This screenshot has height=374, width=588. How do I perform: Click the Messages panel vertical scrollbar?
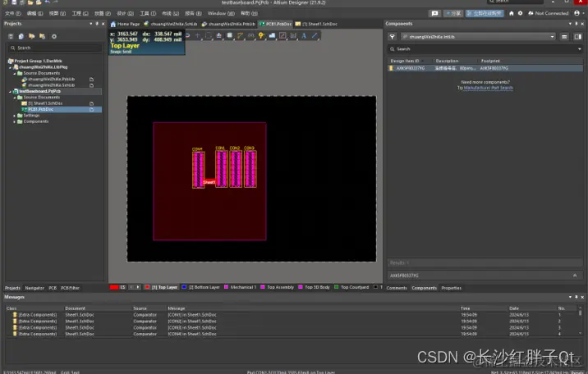tap(581, 321)
